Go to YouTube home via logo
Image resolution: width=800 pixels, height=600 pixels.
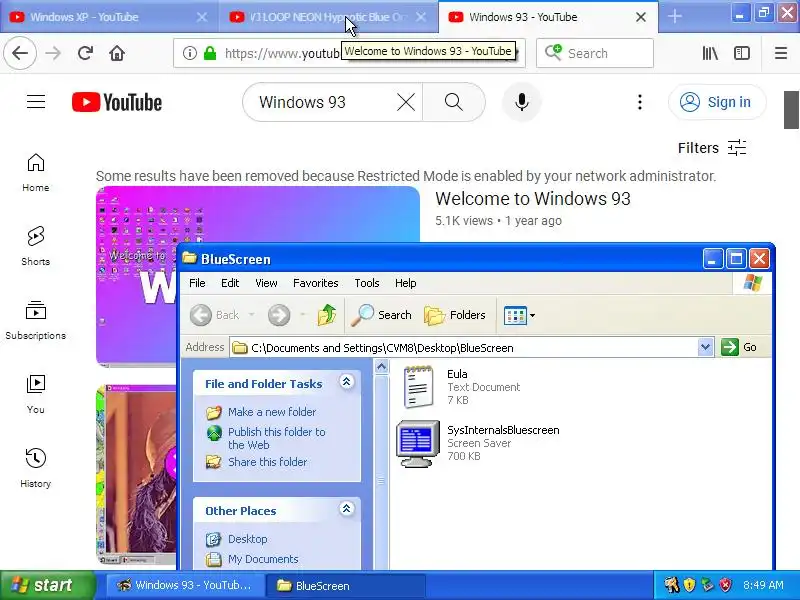[117, 102]
